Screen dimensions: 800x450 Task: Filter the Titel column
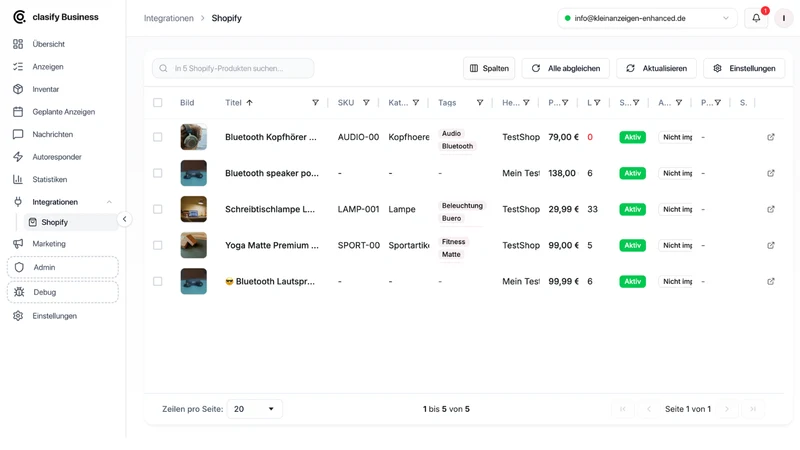tap(315, 103)
